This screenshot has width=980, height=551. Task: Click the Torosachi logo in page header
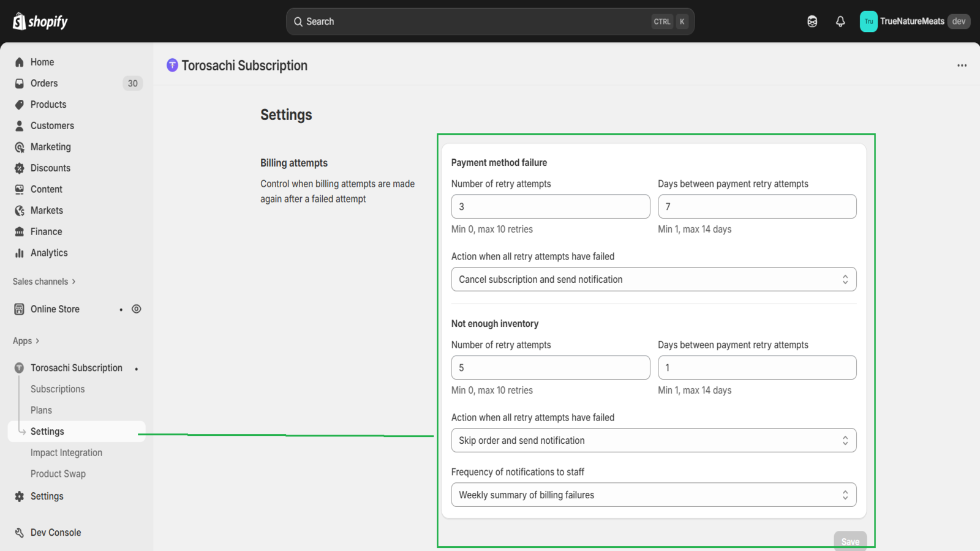coord(173,65)
